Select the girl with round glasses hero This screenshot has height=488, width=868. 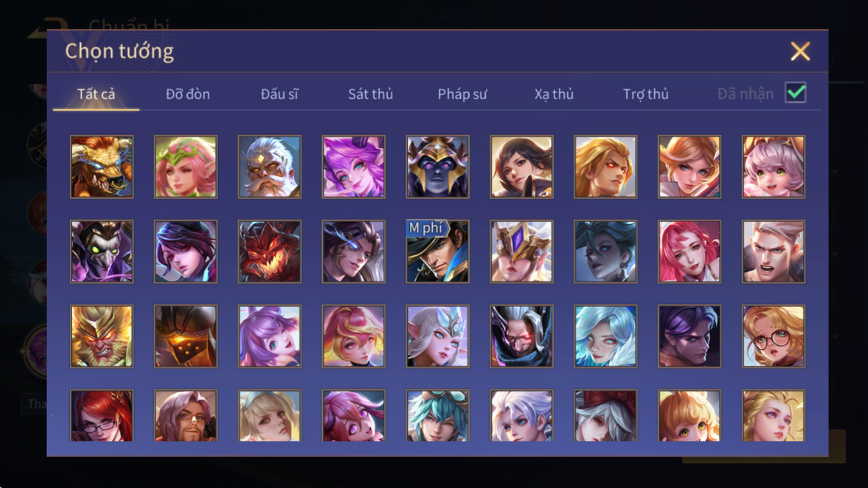773,337
